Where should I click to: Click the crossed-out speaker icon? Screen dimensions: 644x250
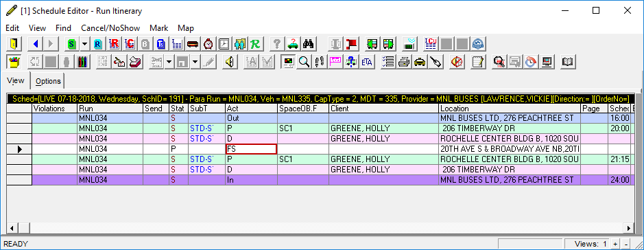coord(457,62)
